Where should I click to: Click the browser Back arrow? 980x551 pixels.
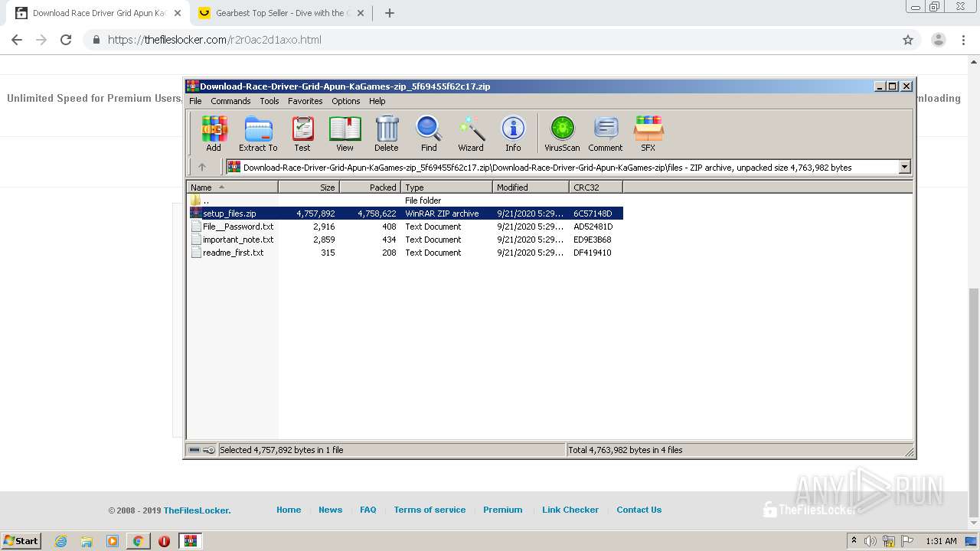(x=17, y=40)
